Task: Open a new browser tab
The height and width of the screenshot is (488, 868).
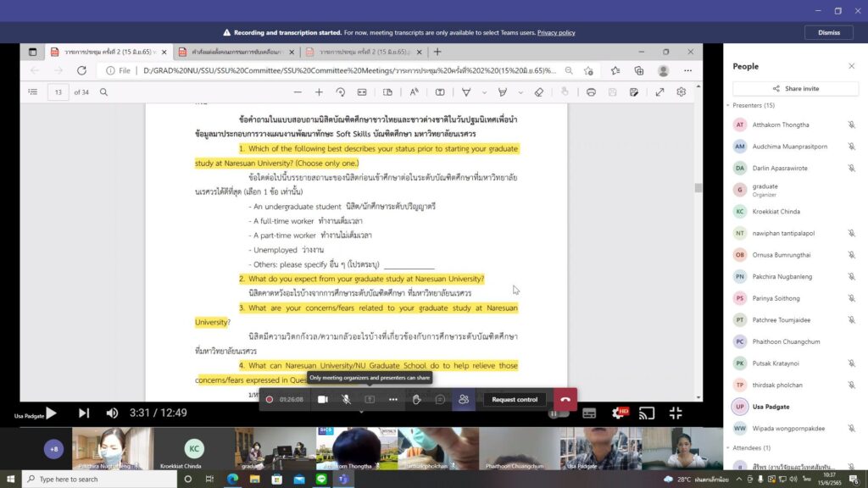Action: 437,52
